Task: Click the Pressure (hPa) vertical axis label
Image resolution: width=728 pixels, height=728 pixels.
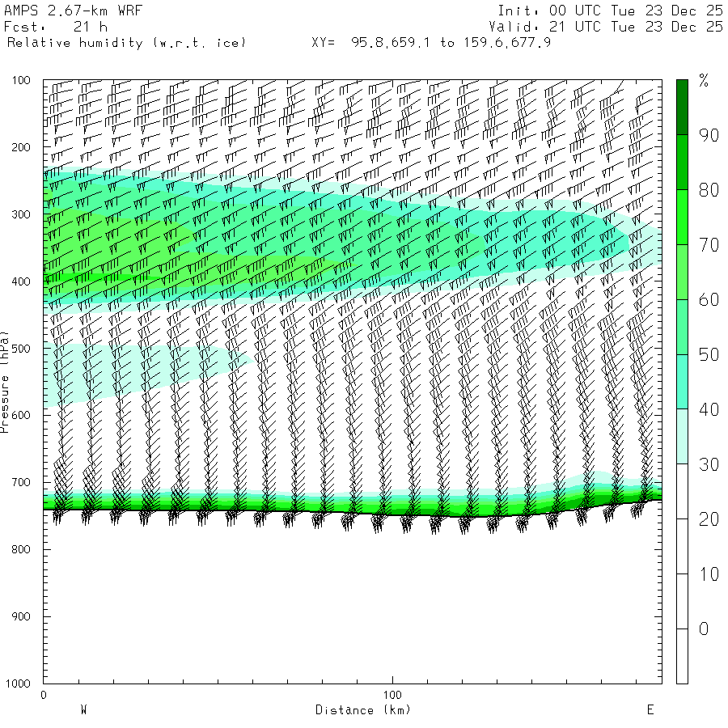Action: tap(6, 380)
